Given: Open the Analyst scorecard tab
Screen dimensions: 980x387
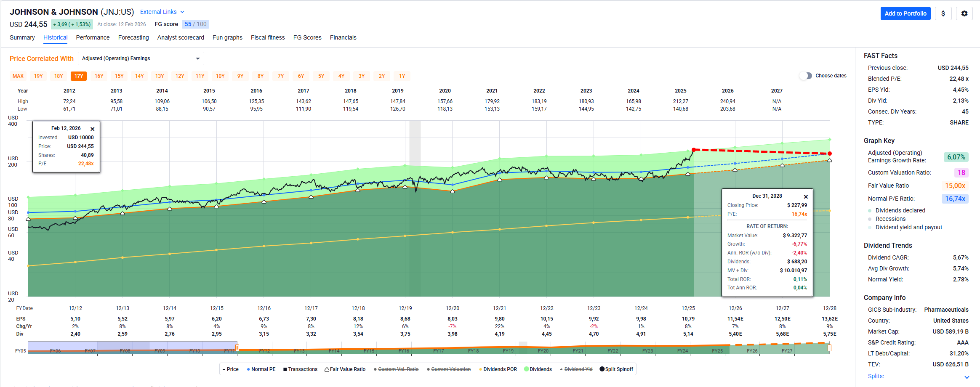Looking at the screenshot, I should [181, 37].
